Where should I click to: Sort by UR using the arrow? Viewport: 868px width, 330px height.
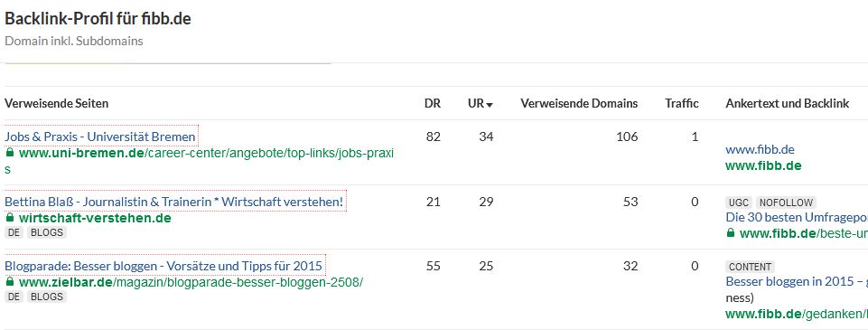tap(490, 104)
